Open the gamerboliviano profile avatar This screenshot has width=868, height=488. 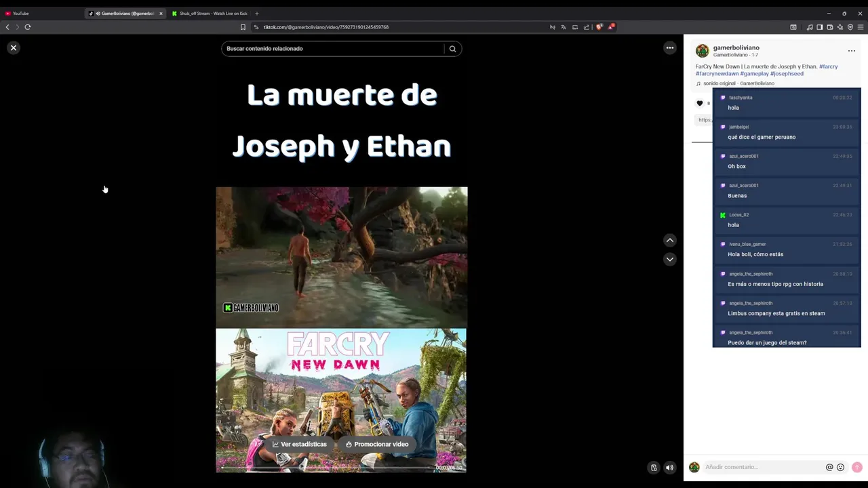(x=702, y=51)
